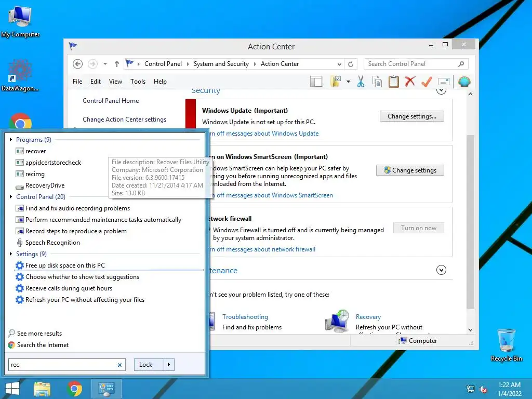Open the Edit menu

(x=96, y=82)
